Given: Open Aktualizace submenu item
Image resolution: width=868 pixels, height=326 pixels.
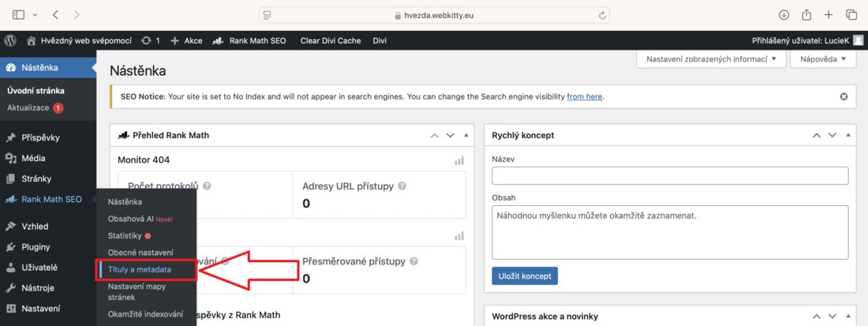Looking at the screenshot, I should (x=35, y=108).
